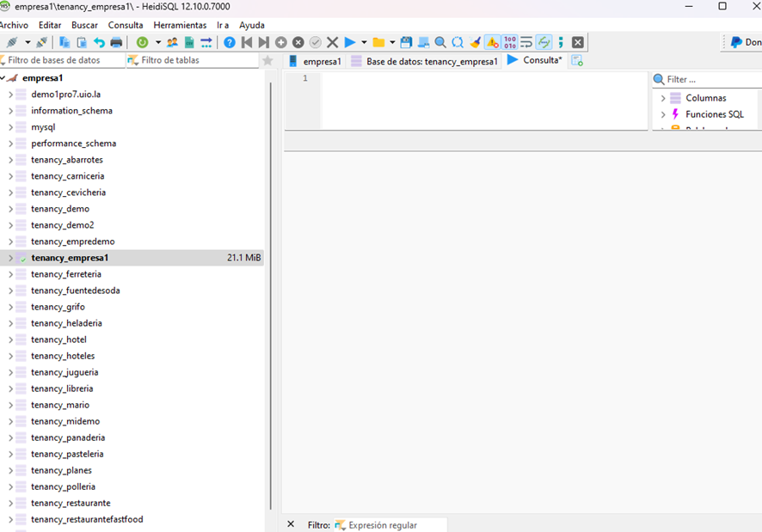Select the tenancy_restaurante database

71,503
